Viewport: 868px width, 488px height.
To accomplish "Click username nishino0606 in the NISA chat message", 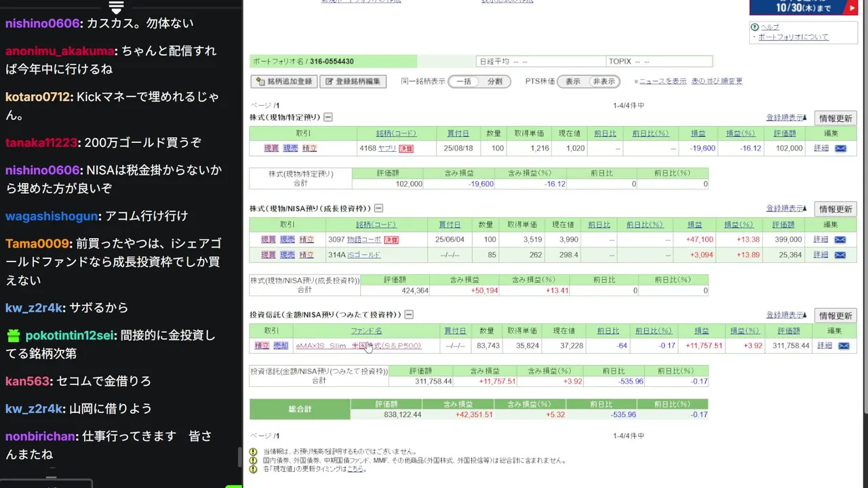I will [x=43, y=170].
